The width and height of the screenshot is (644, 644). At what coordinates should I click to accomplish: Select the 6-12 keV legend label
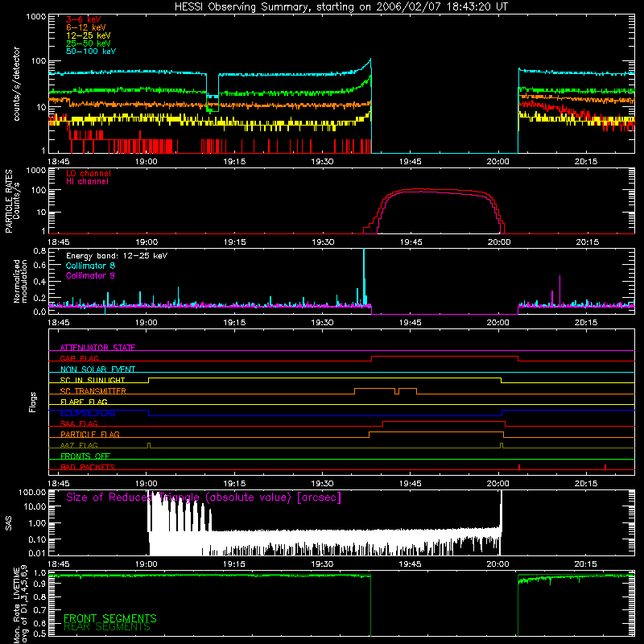click(x=86, y=27)
